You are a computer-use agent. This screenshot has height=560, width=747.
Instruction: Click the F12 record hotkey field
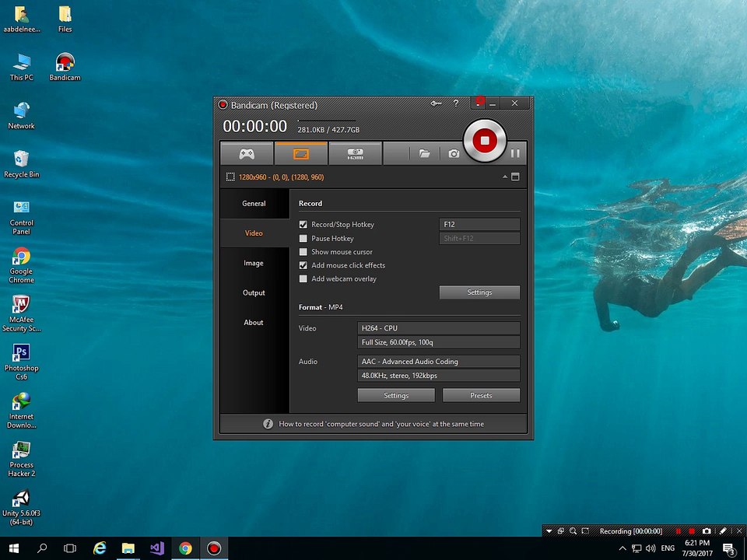[479, 224]
